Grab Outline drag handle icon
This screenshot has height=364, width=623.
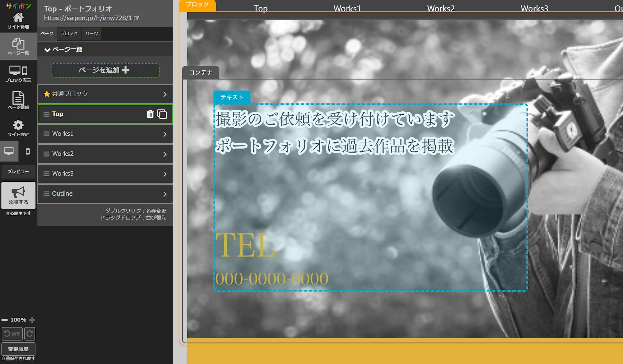point(46,194)
